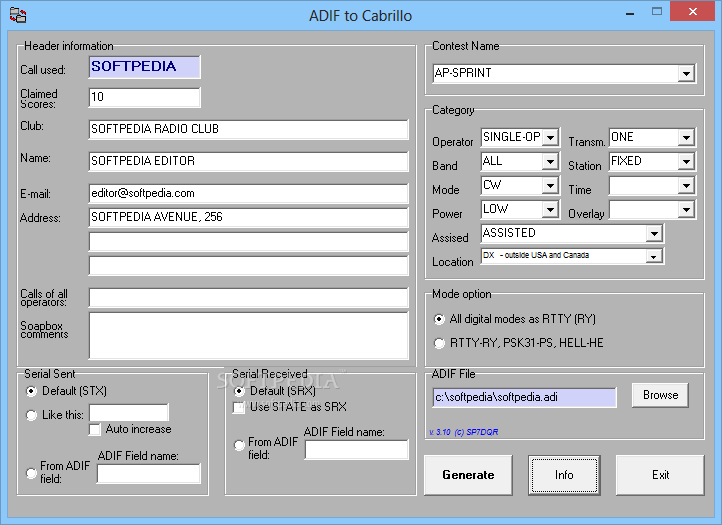Open the empty Overlay dropdown
The image size is (722, 525).
click(686, 210)
